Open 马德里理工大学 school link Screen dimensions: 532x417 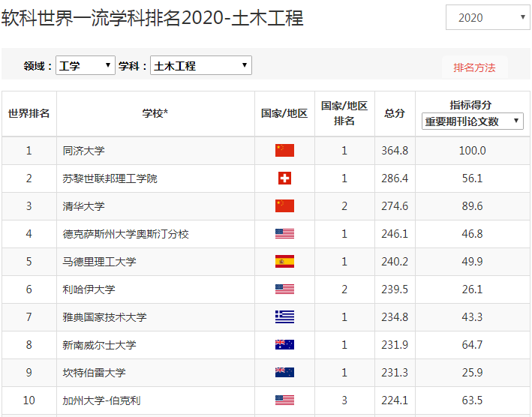click(x=99, y=262)
